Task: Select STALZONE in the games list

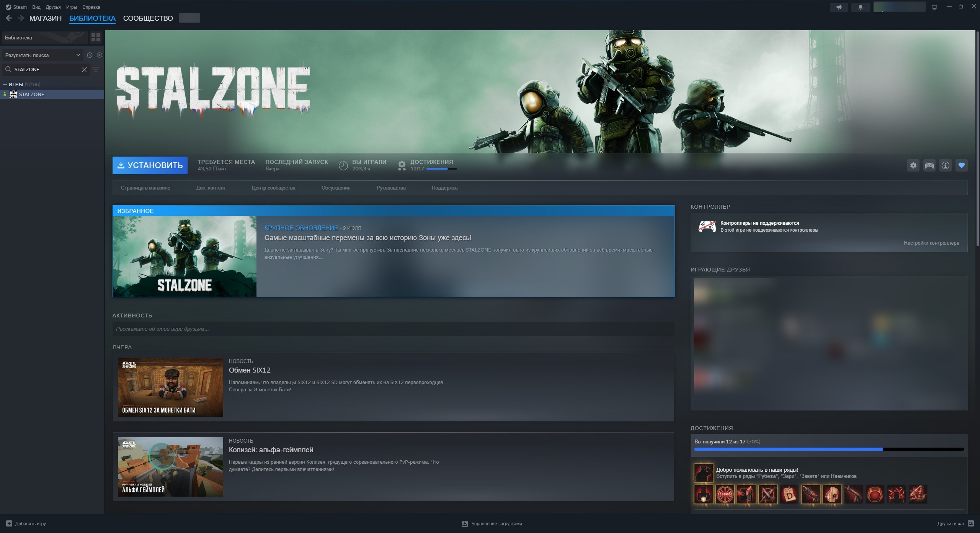Action: tap(52, 94)
